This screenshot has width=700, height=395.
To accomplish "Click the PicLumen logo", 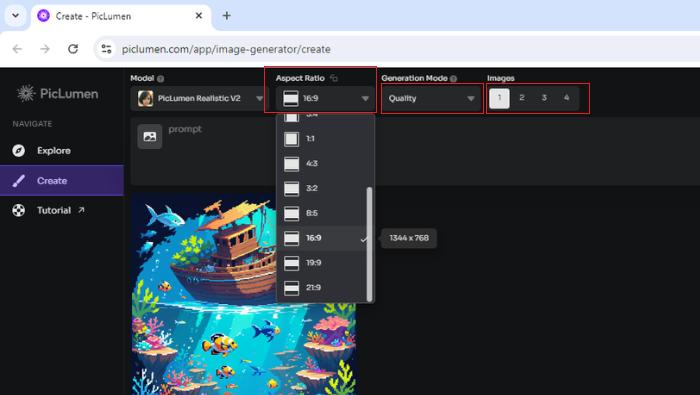I will (57, 93).
